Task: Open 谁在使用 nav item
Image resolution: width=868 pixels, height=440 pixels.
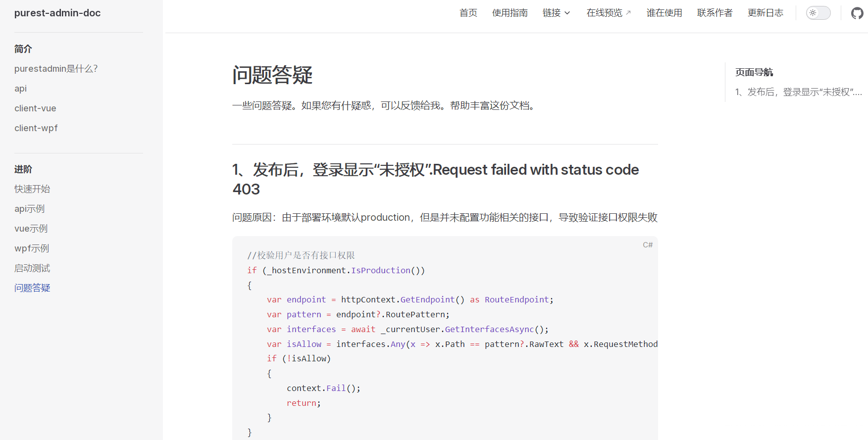Action: [664, 13]
